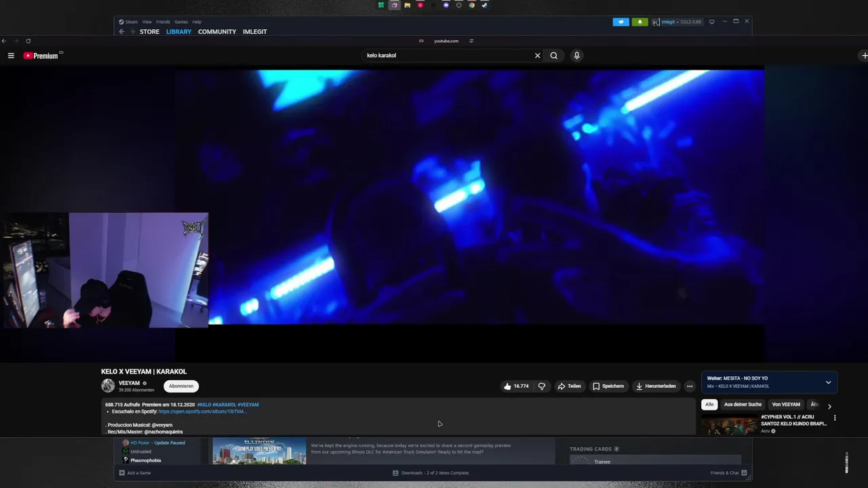The height and width of the screenshot is (488, 868).
Task: Open the VEEYAM channel avatar
Action: [x=108, y=386]
